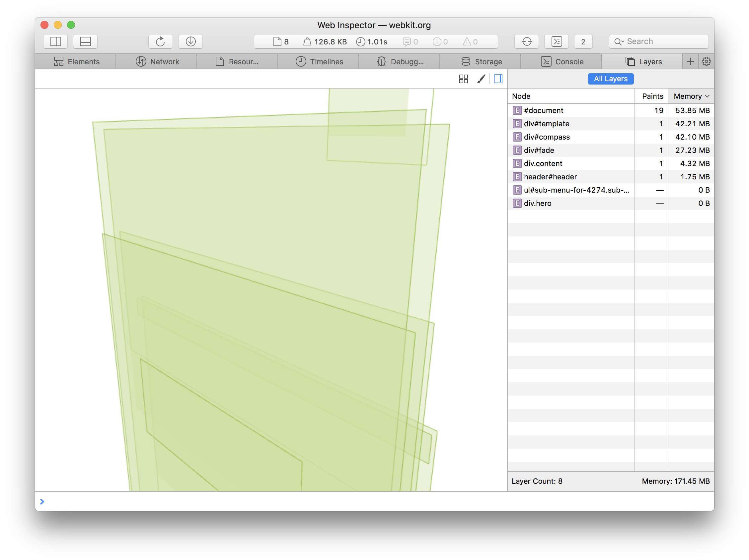Add a new inspector tab with the plus icon
The image size is (749, 560).
pos(690,61)
